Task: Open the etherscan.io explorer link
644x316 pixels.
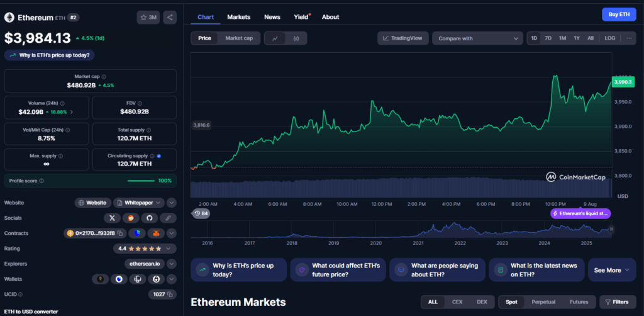Action: click(x=145, y=264)
